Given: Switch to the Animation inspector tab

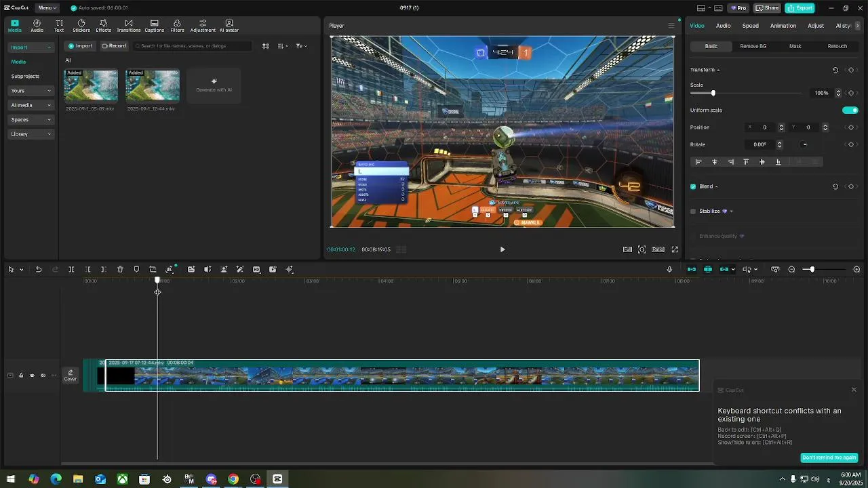Looking at the screenshot, I should pos(783,26).
